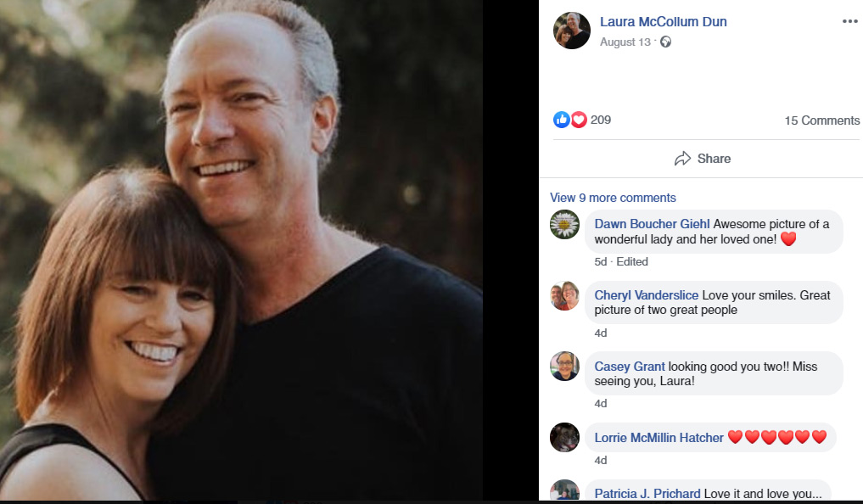Open the three-dot post options menu

tap(849, 22)
